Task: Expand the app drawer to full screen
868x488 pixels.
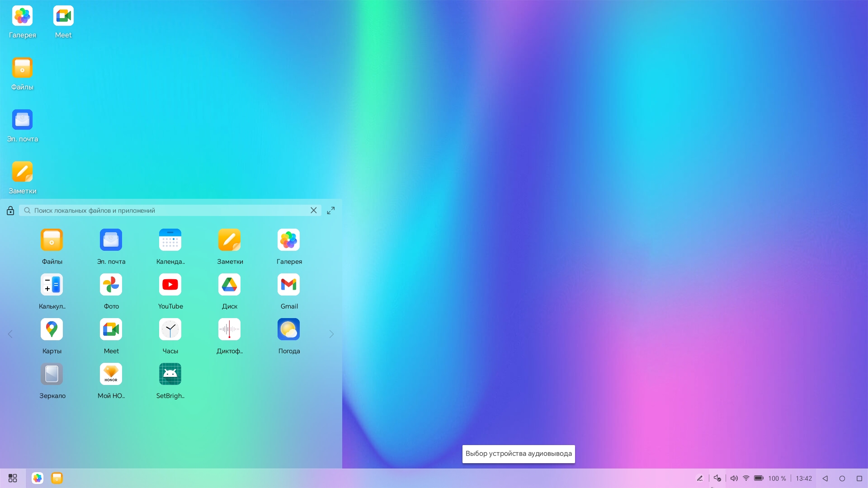Action: point(331,211)
